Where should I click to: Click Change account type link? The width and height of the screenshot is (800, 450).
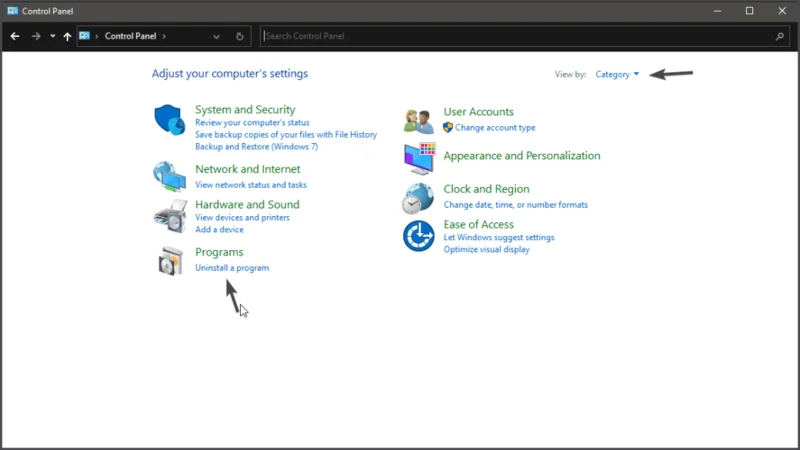495,128
